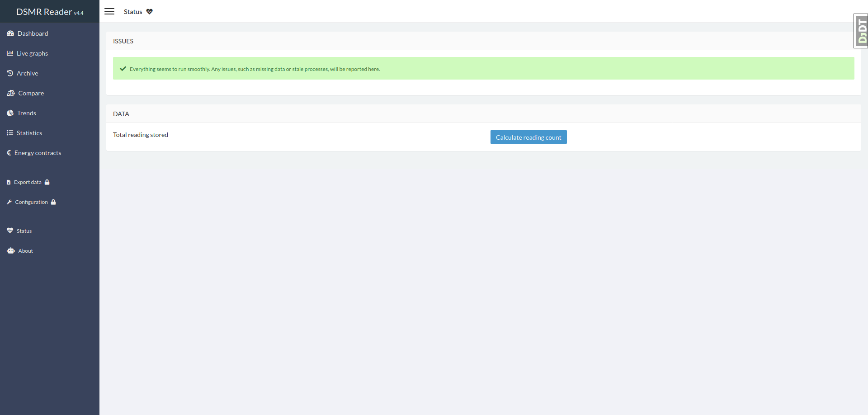Click the DATA panel heading
This screenshot has width=868, height=415.
click(121, 114)
